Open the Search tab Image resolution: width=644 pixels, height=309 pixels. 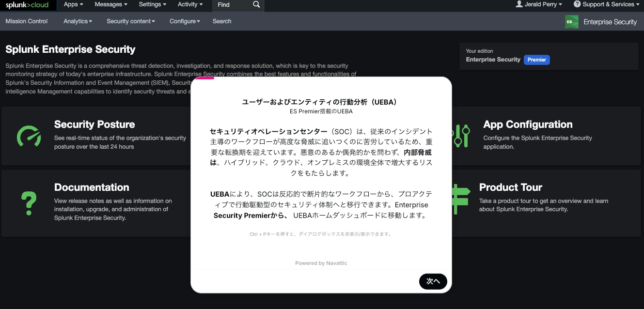point(222,21)
